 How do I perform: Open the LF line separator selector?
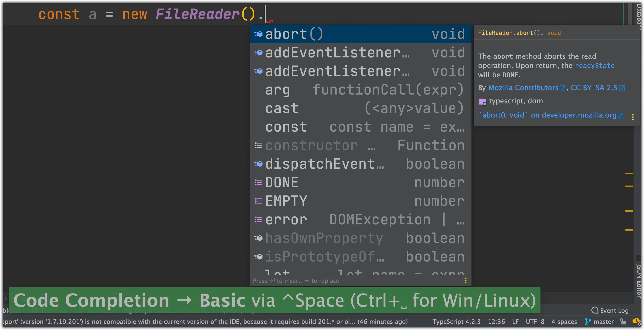pyautogui.click(x=515, y=322)
